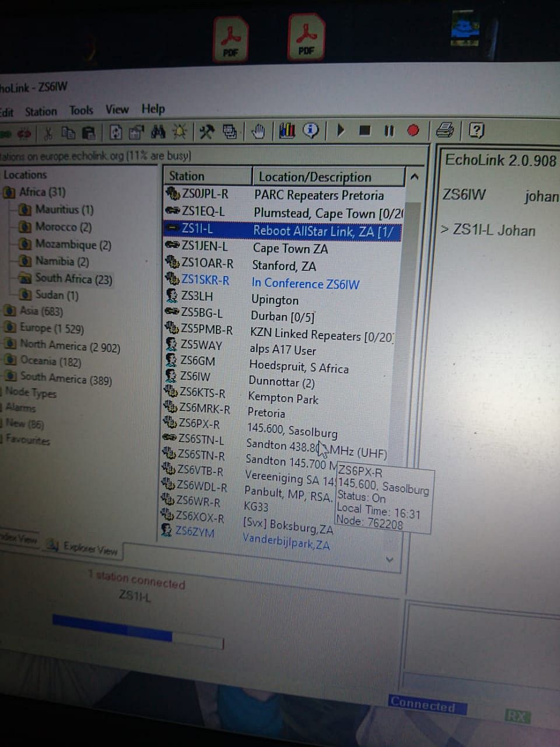Open the Station menu
This screenshot has width=560, height=747.
(41, 111)
